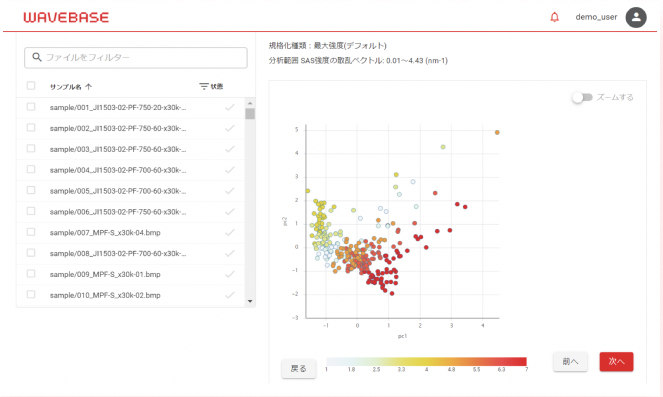Open the demo_user account avatar

[636, 17]
